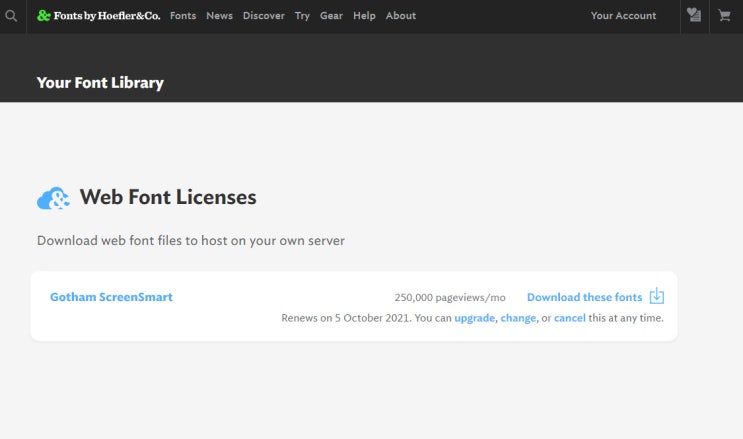Click the green ampersand logo icon
743x439 pixels.
[x=44, y=16]
